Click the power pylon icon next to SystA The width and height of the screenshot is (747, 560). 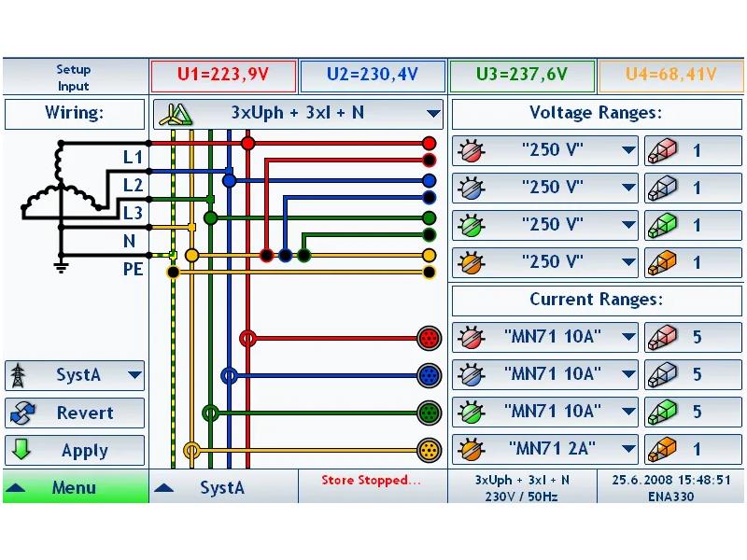tap(19, 375)
